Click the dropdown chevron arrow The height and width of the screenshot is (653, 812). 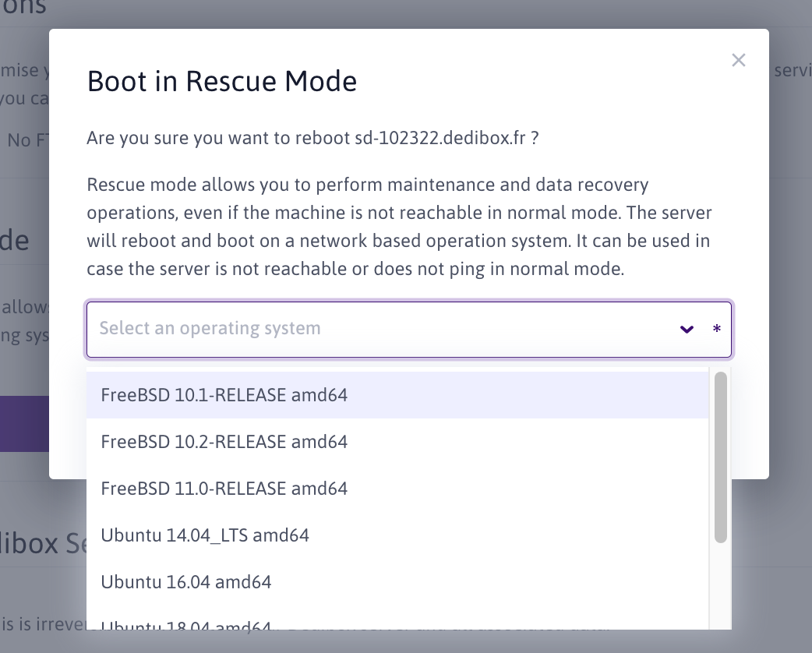[687, 330]
